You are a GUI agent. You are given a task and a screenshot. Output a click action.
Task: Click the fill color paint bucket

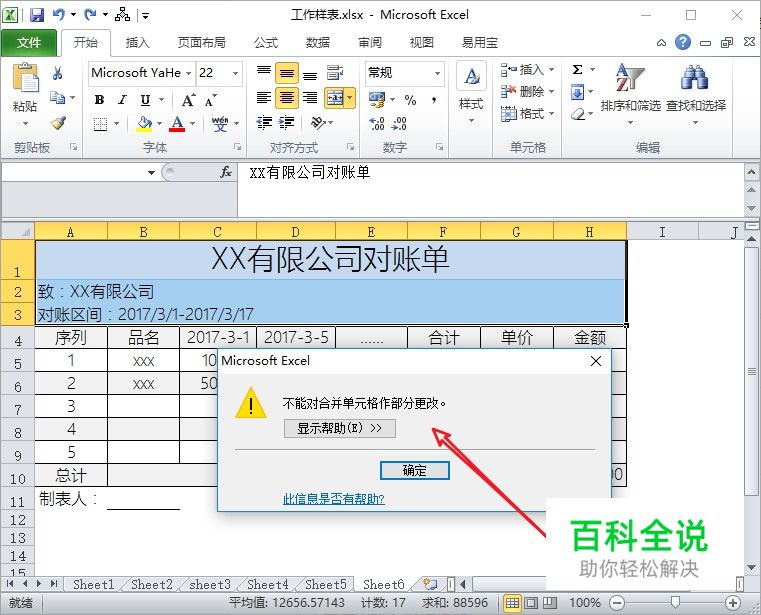[144, 123]
